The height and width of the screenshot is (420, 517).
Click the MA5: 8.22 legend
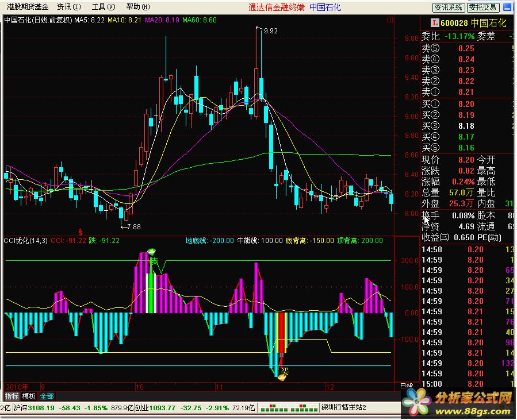coord(89,20)
